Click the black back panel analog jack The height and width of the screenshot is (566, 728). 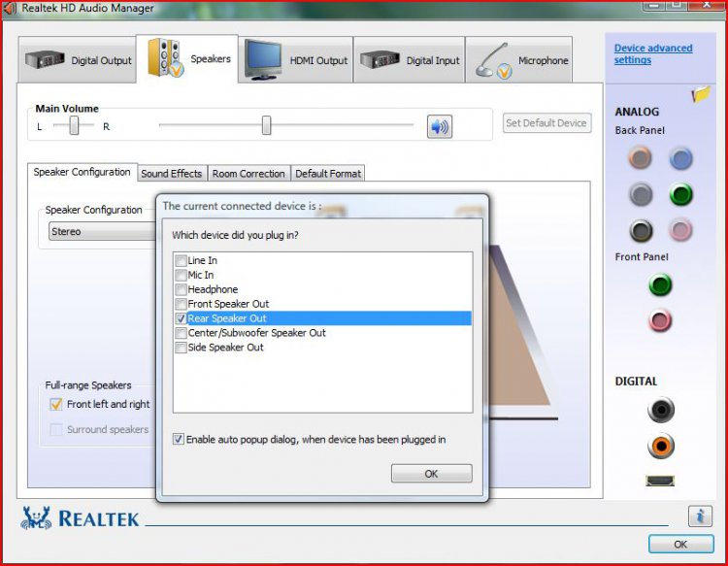pyautogui.click(x=641, y=230)
